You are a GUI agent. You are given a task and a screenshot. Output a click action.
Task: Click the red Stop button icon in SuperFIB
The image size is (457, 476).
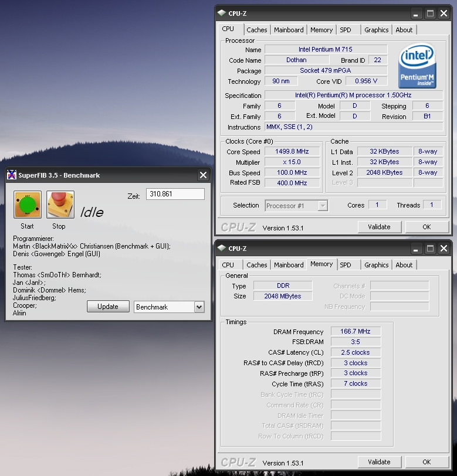click(x=60, y=205)
